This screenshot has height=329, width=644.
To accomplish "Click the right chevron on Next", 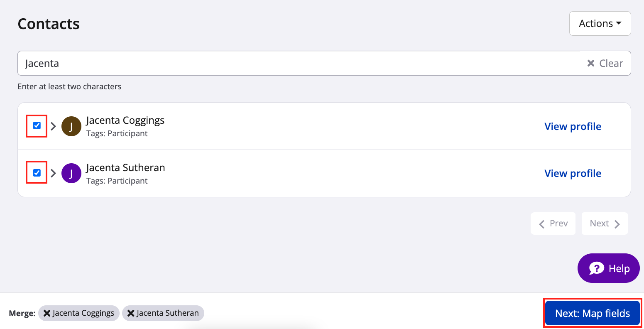I will pyautogui.click(x=617, y=224).
